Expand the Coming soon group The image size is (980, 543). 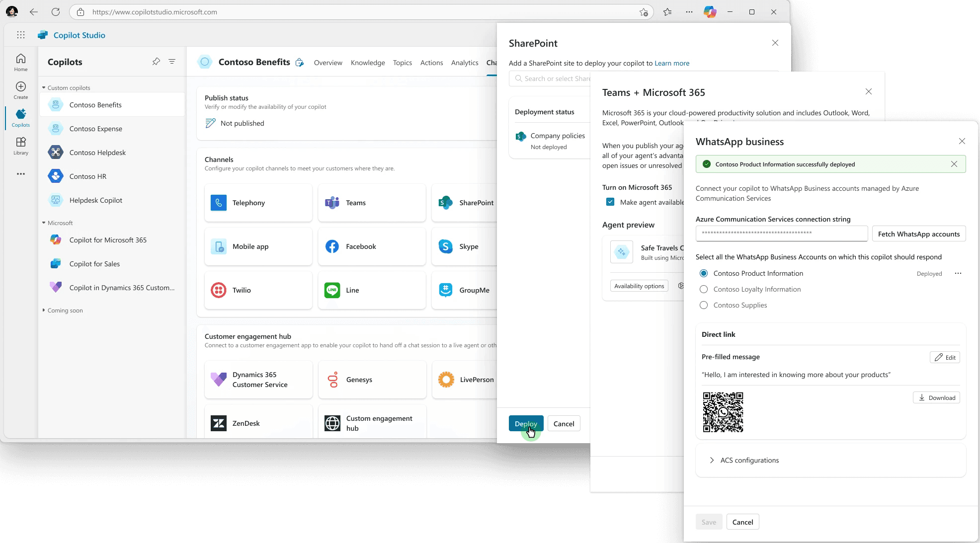click(44, 310)
